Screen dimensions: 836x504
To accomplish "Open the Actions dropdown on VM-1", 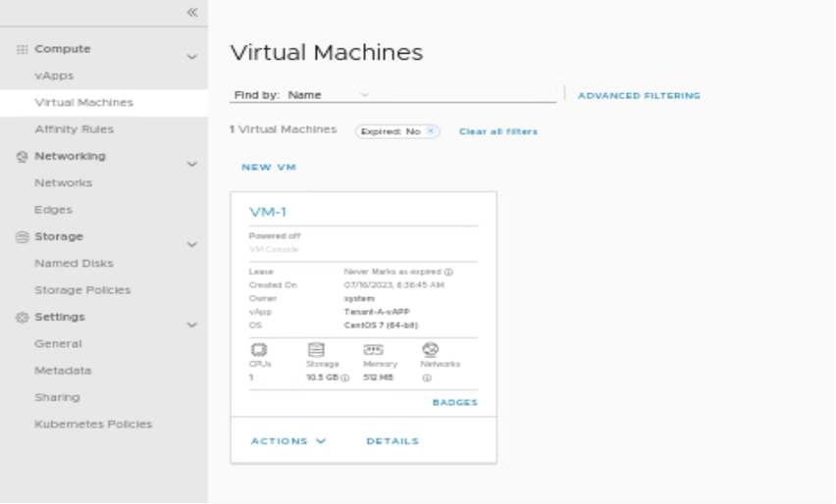I will point(287,441).
